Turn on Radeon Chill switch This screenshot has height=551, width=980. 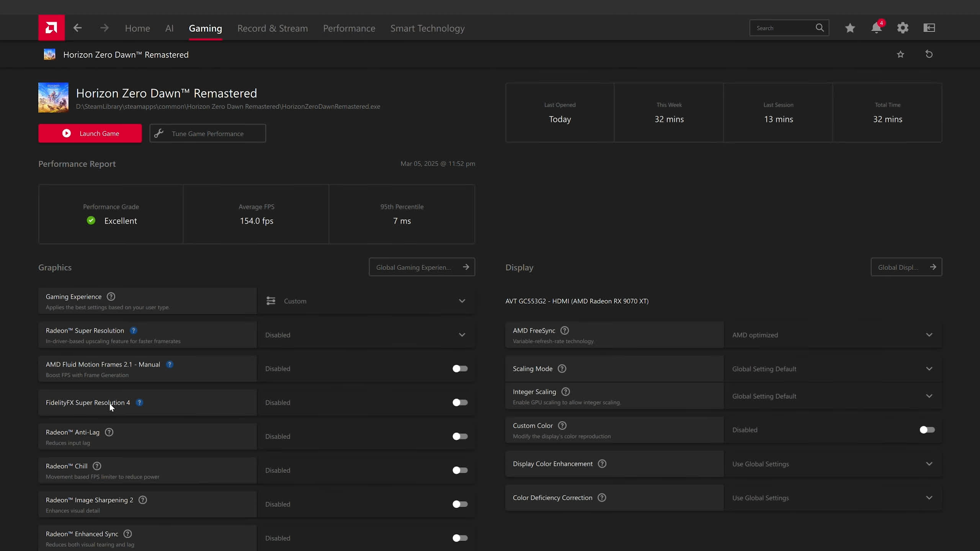click(460, 470)
